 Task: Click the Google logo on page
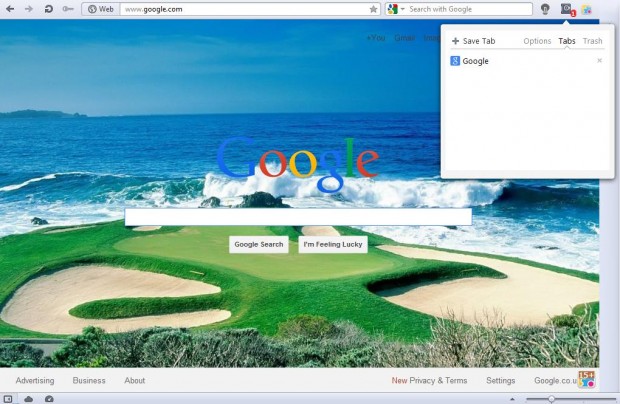coord(298,164)
